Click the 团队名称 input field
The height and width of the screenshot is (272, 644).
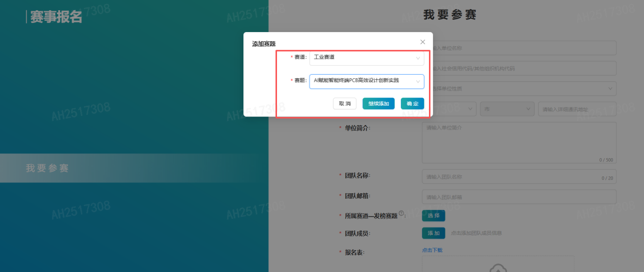(x=519, y=176)
